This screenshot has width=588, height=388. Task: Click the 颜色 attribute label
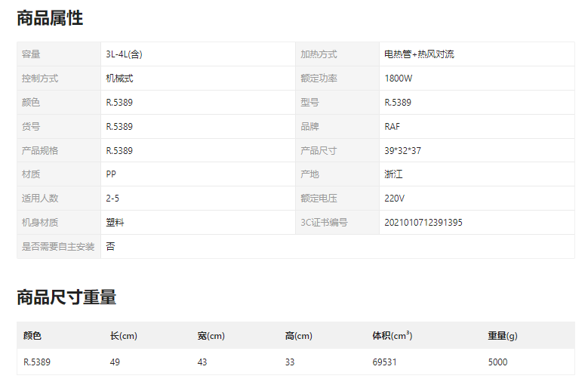pos(31,103)
